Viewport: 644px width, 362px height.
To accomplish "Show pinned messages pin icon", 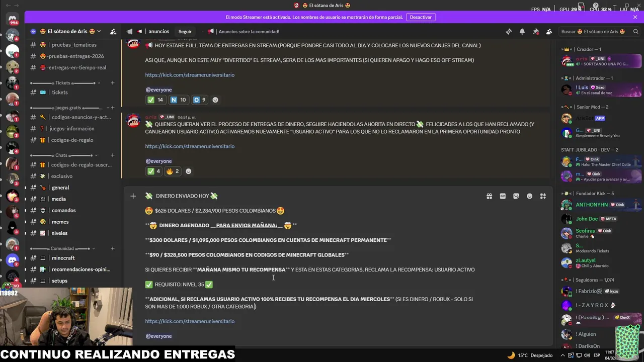I will click(x=536, y=31).
